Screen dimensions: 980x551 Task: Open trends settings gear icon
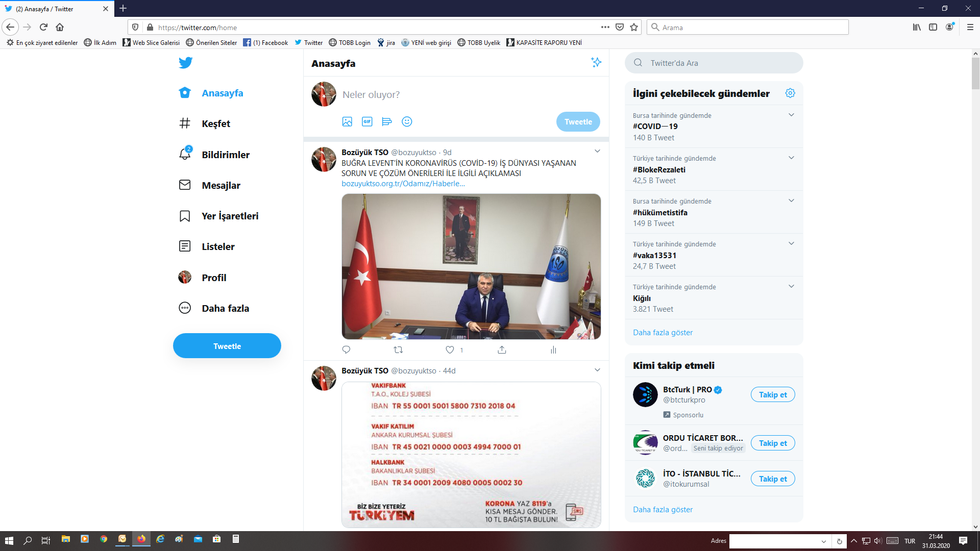[x=790, y=93]
